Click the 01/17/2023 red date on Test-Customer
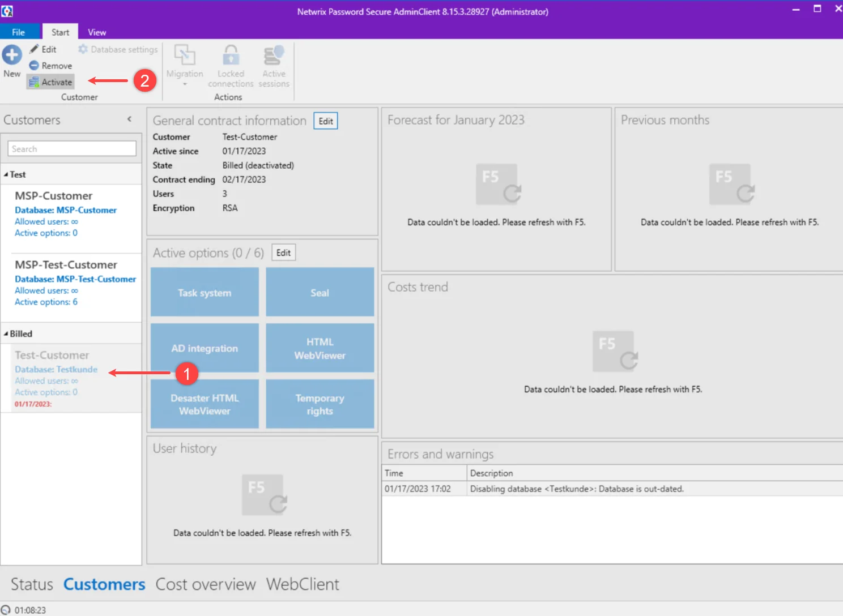Screen dimensions: 843x616 coord(33,404)
